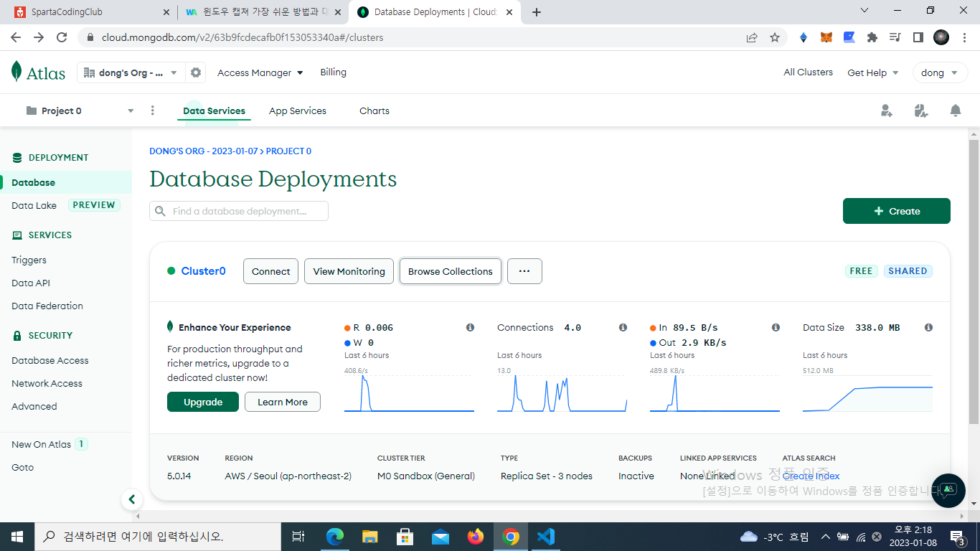This screenshot has width=980, height=551.
Task: Bookmark this page with star icon
Action: (x=775, y=37)
